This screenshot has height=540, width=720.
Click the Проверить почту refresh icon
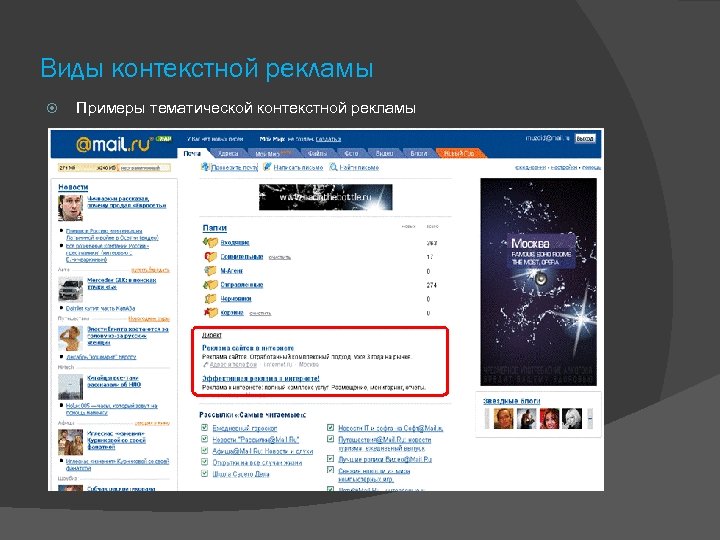pyautogui.click(x=206, y=167)
